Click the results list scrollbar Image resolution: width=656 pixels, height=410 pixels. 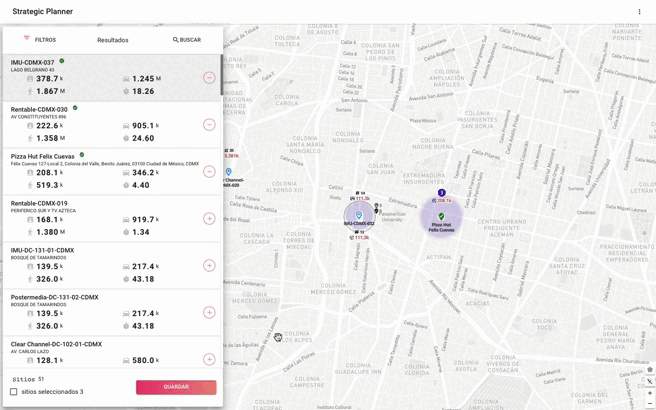coord(221,74)
